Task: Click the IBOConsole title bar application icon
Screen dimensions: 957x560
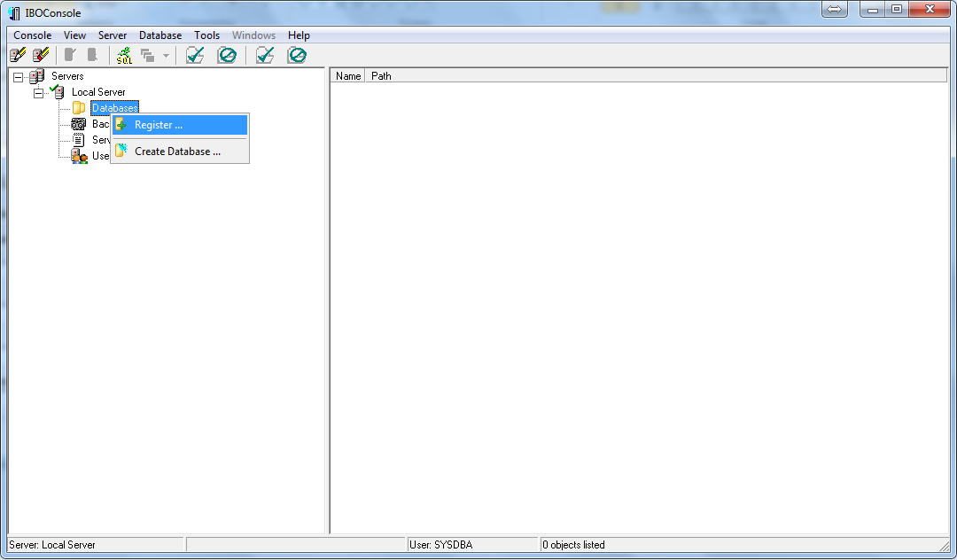Action: (x=15, y=12)
